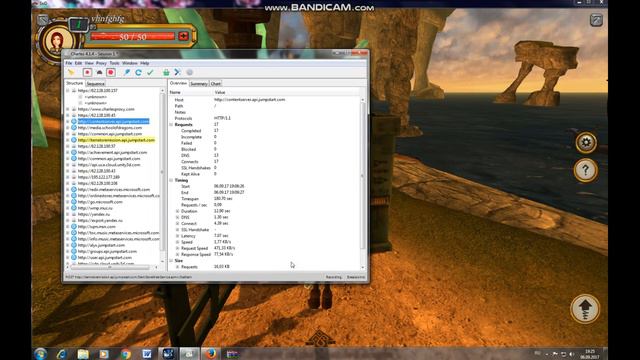Expand the yellow-highlighted jumpstart host node
Viewport: 640px width, 360px height.
[68, 140]
